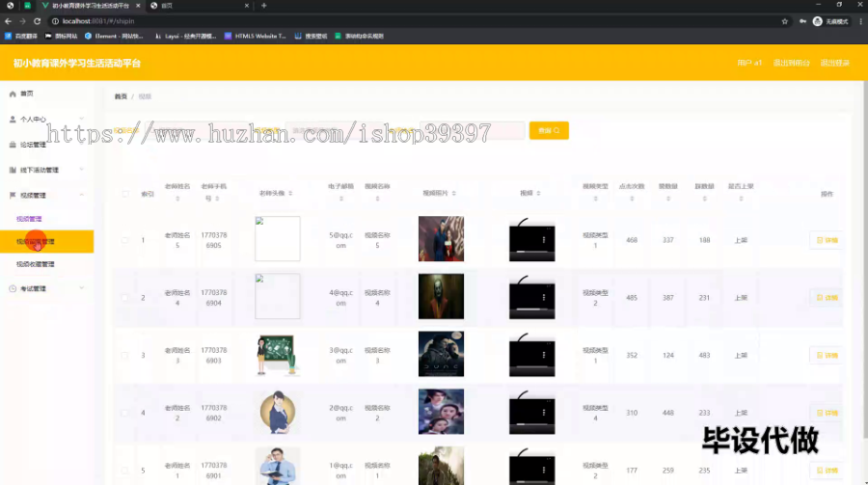Viewport: 868px width, 485px height.
Task: Click 退出登录 in the top header
Action: point(835,63)
